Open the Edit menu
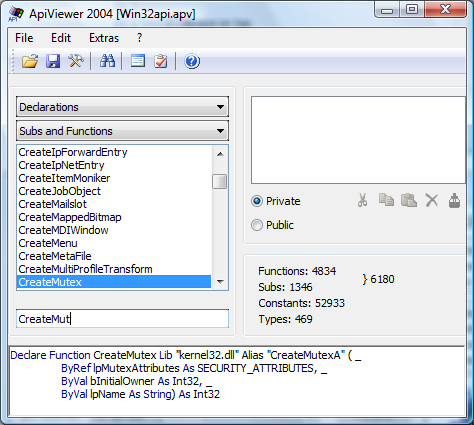Viewport: 474px width, 425px height. (61, 38)
